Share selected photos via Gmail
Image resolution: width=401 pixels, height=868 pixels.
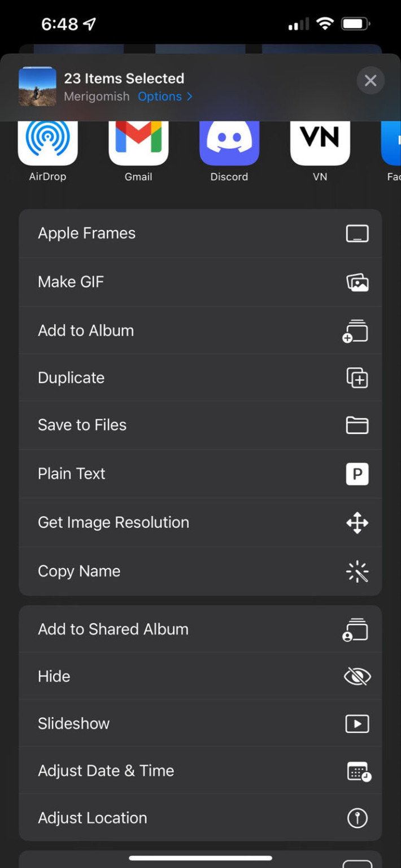138,142
